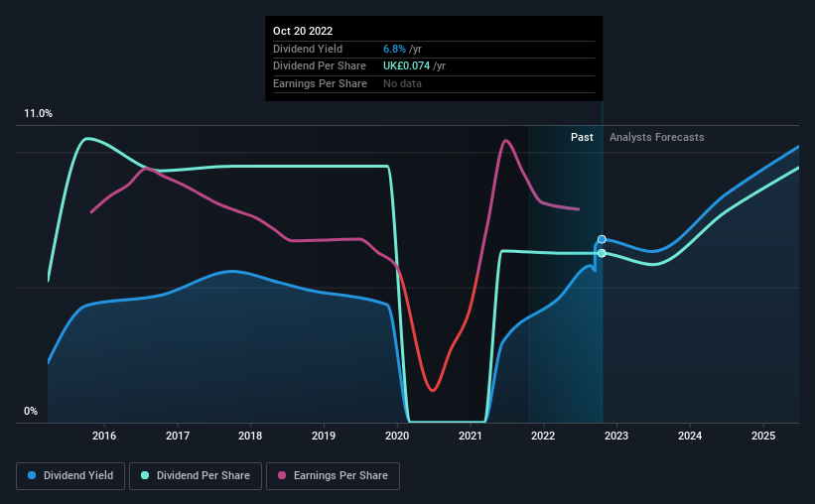815x504 pixels.
Task: Click the 'No data' earnings value
Action: [x=402, y=83]
